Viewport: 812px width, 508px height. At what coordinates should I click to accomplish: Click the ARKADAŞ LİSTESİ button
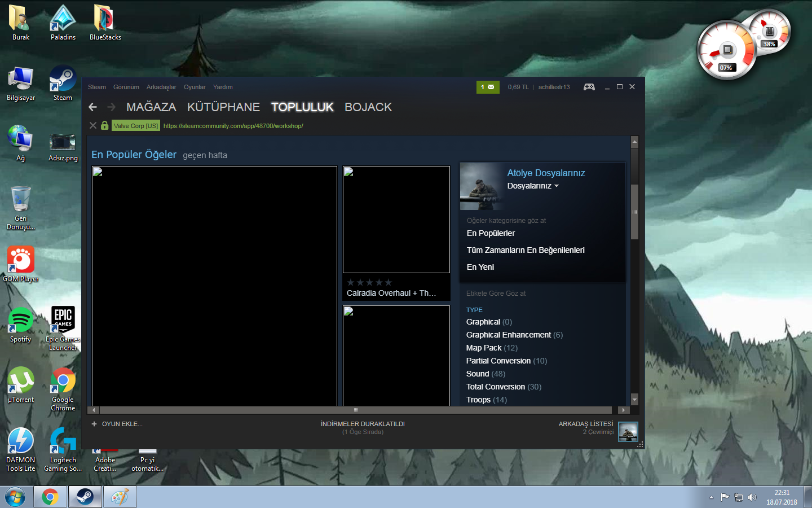(x=586, y=424)
